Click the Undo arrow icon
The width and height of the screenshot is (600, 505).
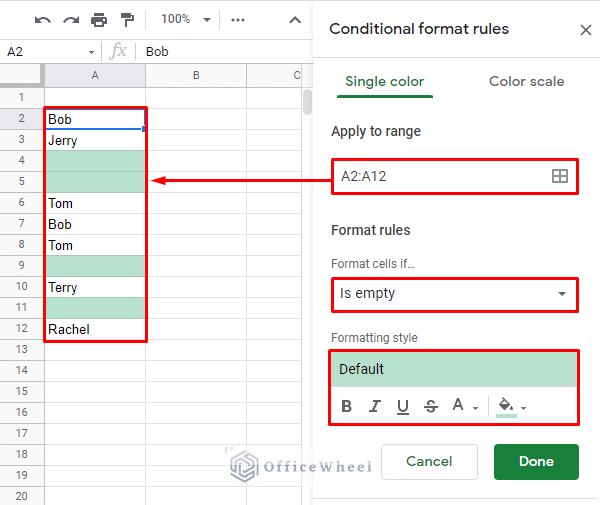[42, 20]
